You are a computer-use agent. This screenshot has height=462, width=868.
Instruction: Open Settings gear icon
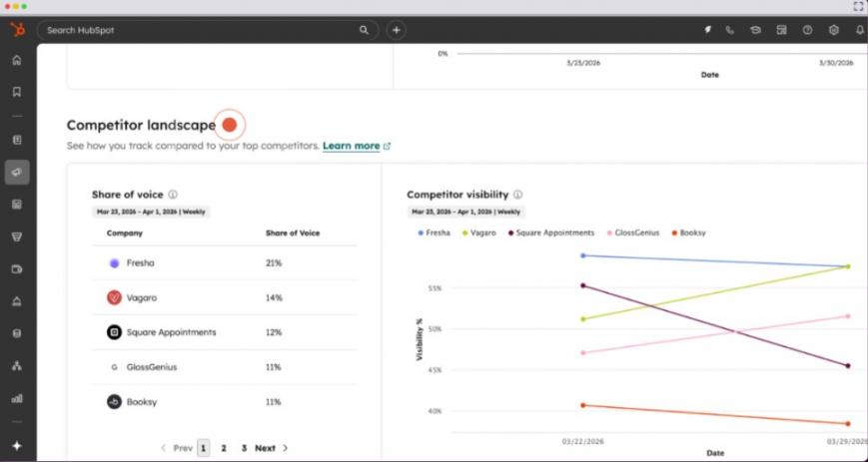(834, 30)
